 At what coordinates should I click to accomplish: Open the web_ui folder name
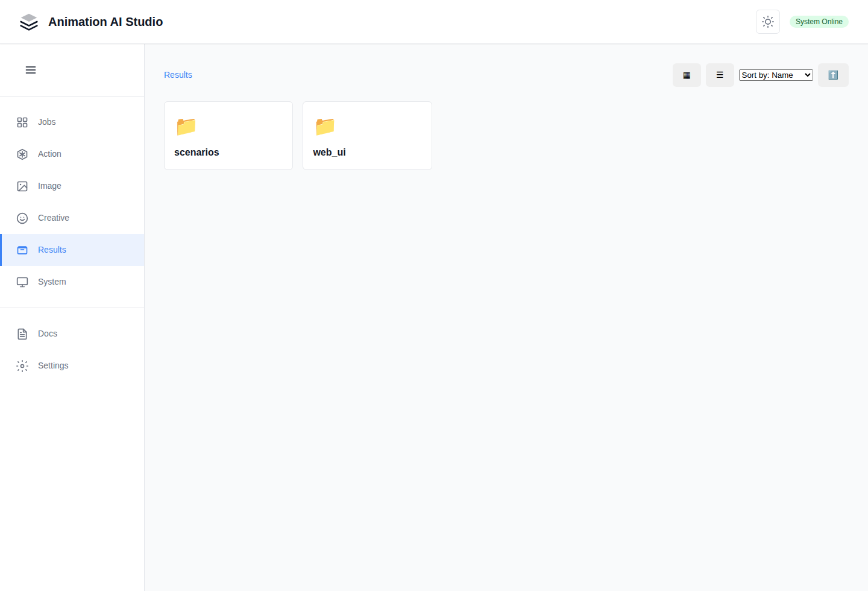coord(329,153)
